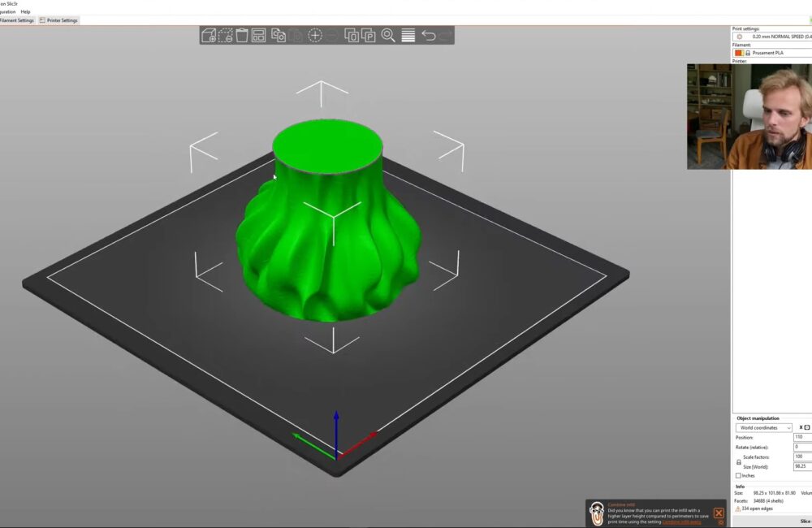Add an instance of the selected object

tap(317, 35)
